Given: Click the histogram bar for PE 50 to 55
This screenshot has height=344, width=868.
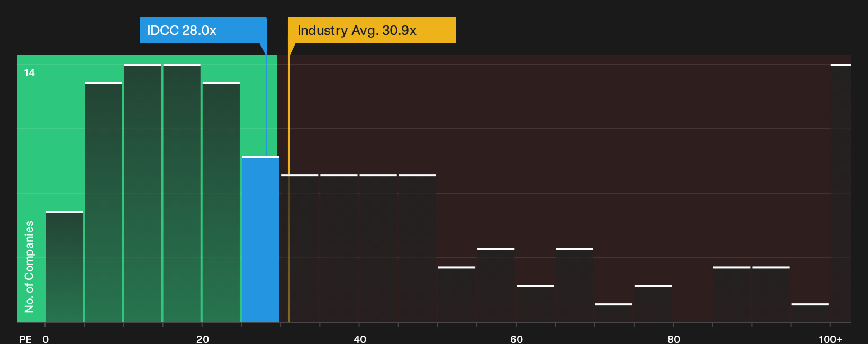Looking at the screenshot, I should pyautogui.click(x=457, y=294).
